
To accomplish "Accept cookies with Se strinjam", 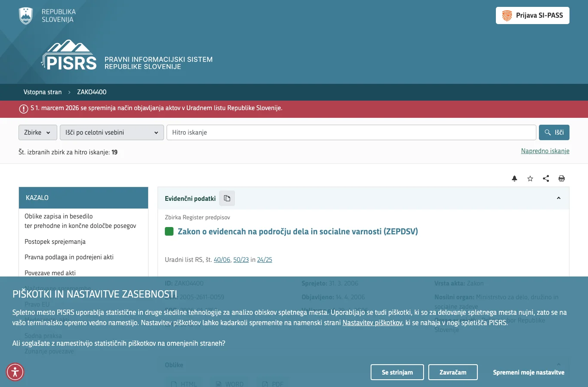I will 397,372.
